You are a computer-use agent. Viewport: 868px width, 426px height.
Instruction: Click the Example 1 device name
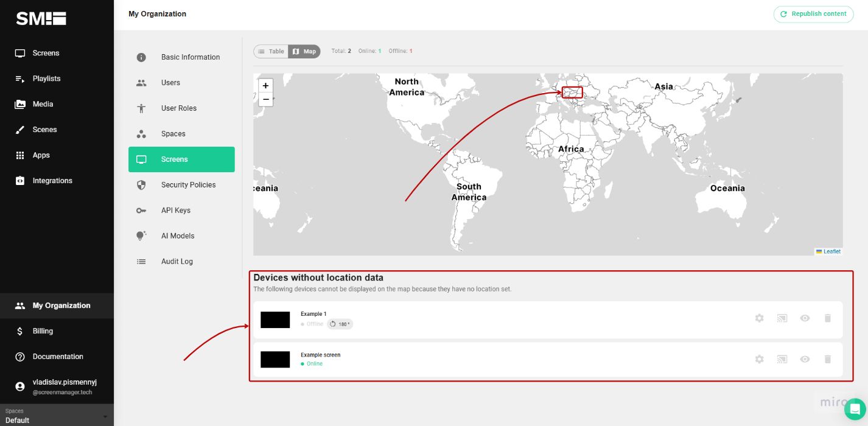click(x=313, y=314)
